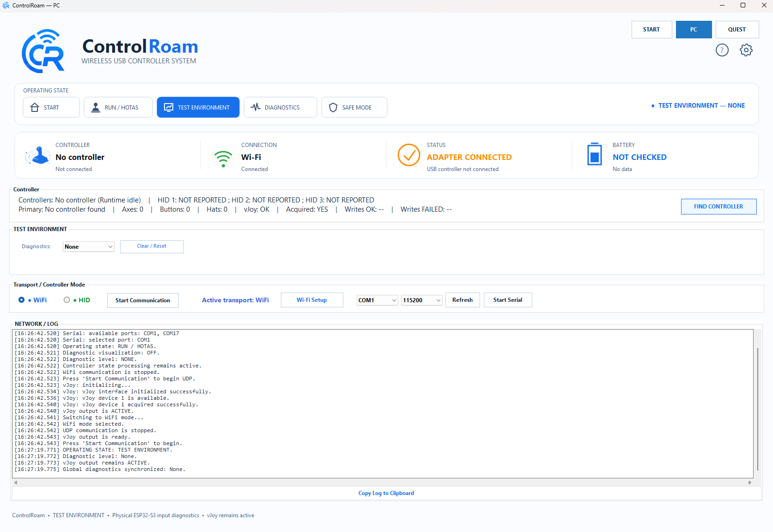Click the top START page button
773x532 pixels.
pos(651,30)
